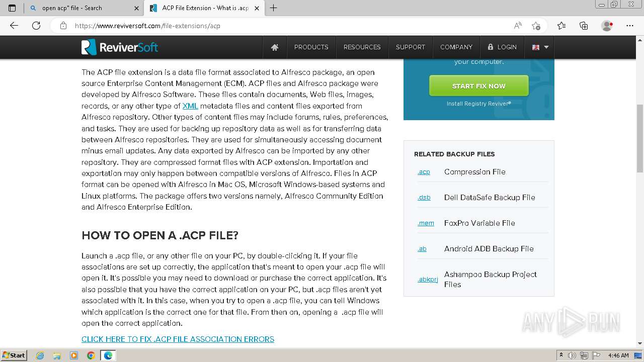Refresh the current page

(x=36, y=26)
